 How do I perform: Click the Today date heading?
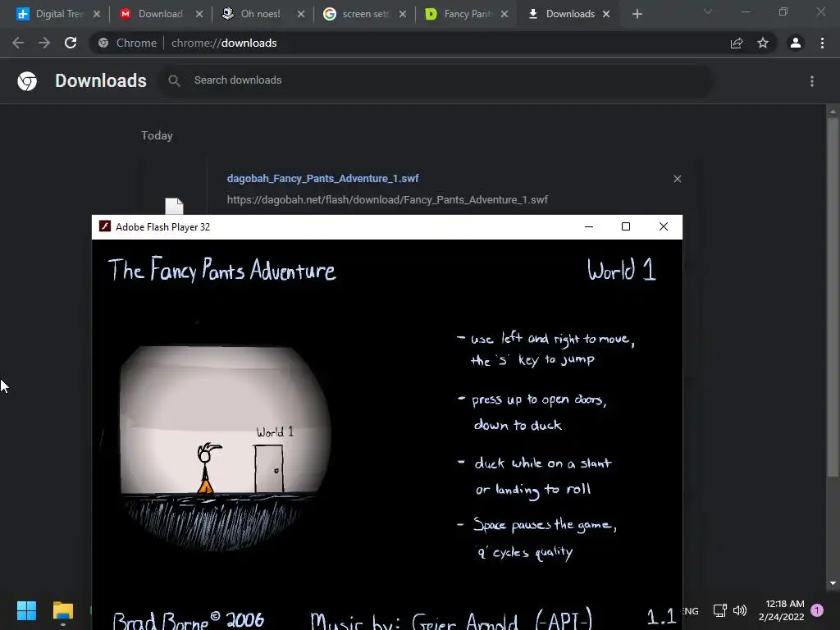point(157,135)
